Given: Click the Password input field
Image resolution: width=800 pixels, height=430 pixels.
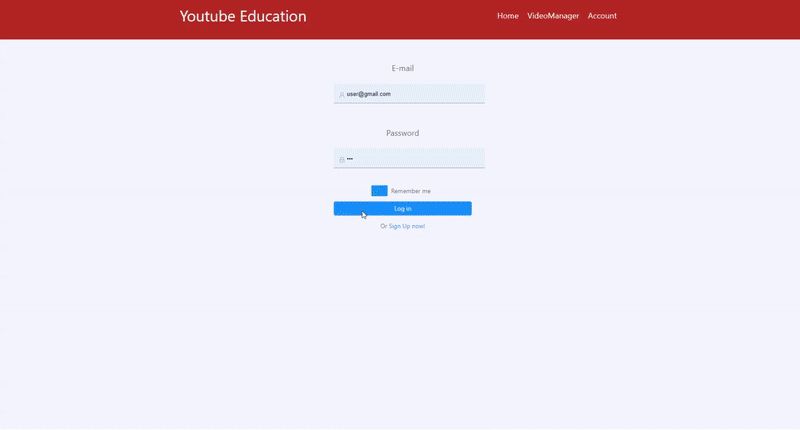Looking at the screenshot, I should pos(409,159).
